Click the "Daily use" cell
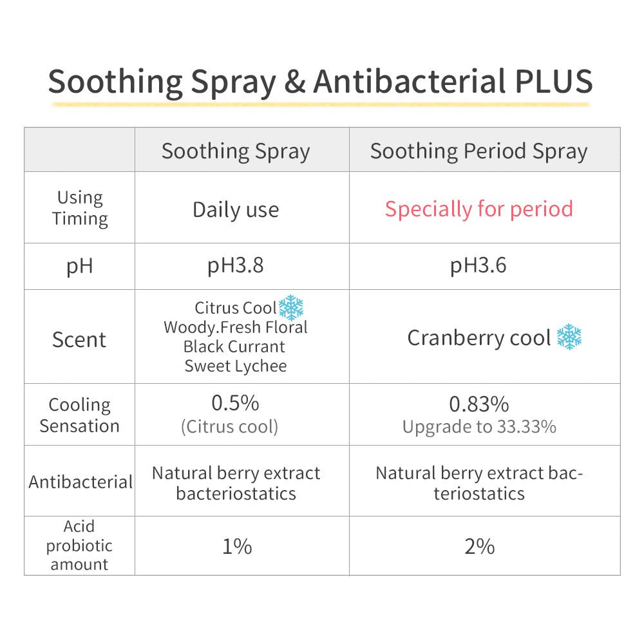This screenshot has width=644, height=644. [x=236, y=209]
